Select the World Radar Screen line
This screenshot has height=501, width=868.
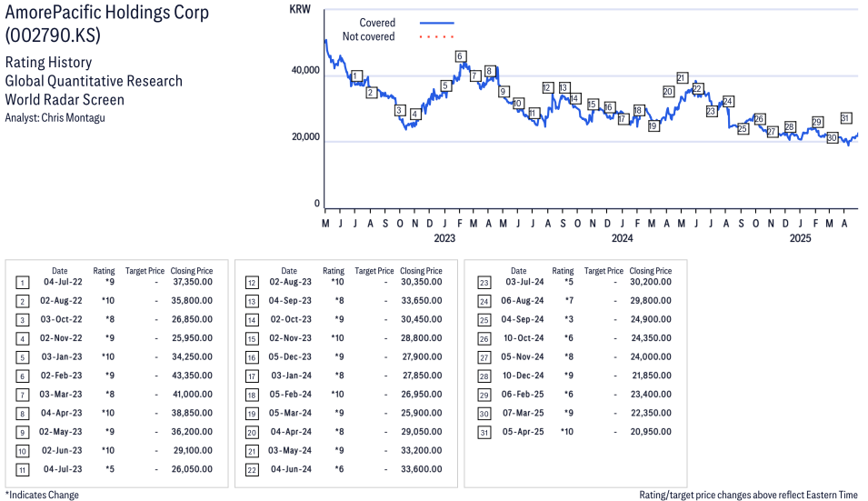(x=65, y=100)
